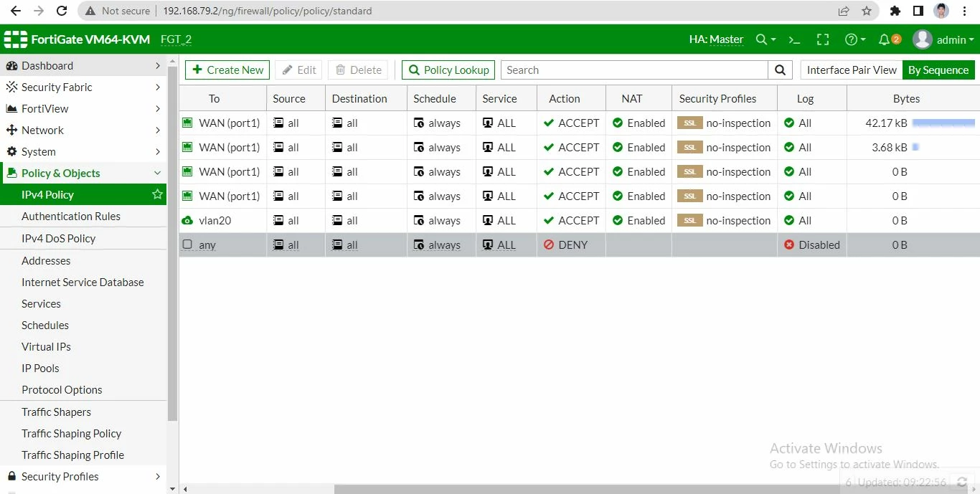
Task: Open the notifications bell icon
Action: (885, 39)
